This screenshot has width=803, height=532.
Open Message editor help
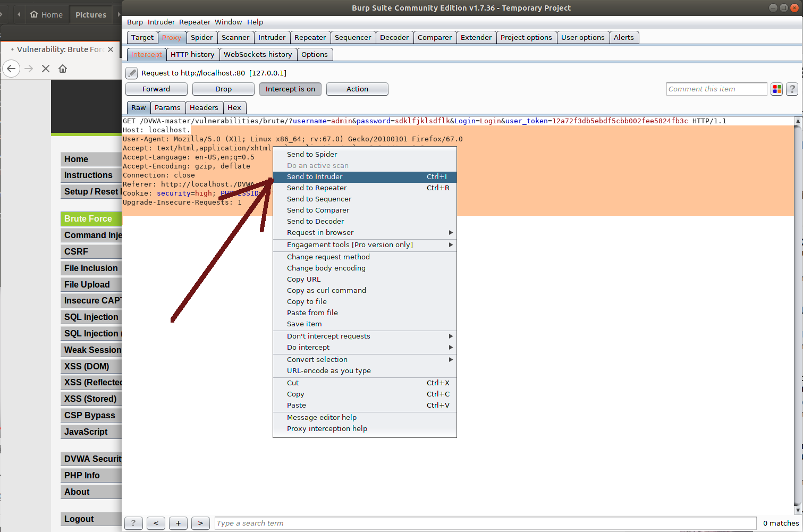[365, 418]
